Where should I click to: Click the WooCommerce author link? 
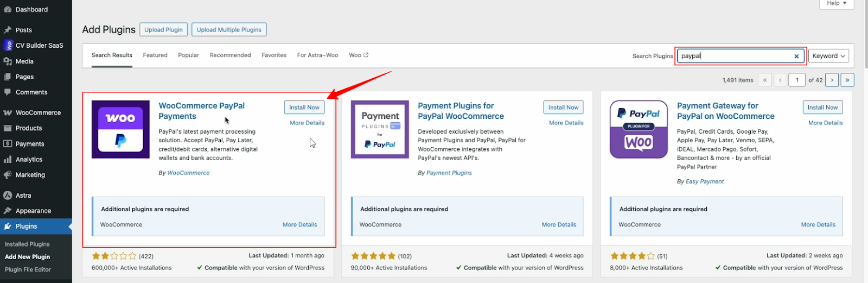tap(188, 173)
